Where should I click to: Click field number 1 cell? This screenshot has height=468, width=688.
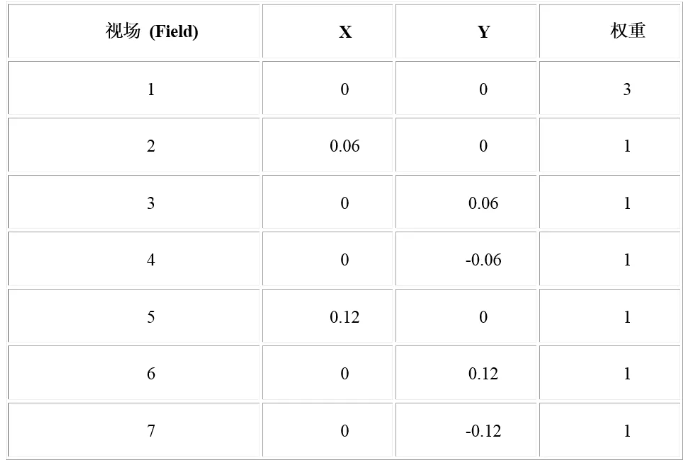point(134,88)
